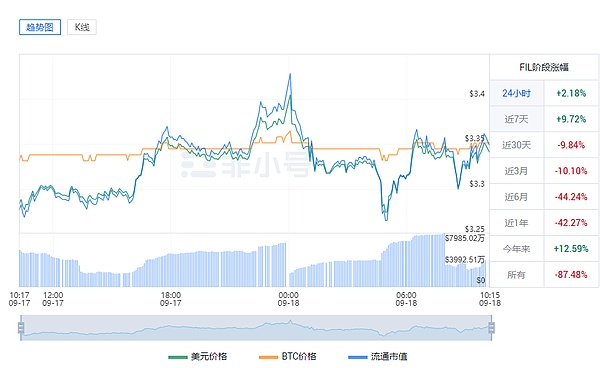
Task: Click the -10.10% three-month change value
Action: point(571,171)
